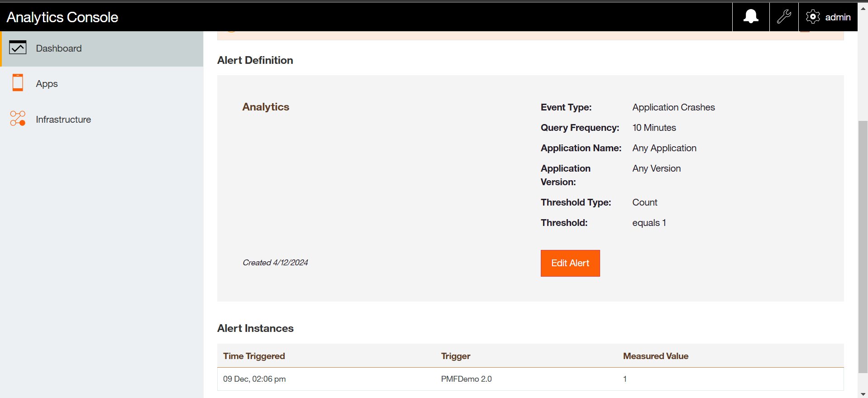This screenshot has height=398, width=868.
Task: Go to the Apps menu label
Action: click(x=47, y=84)
